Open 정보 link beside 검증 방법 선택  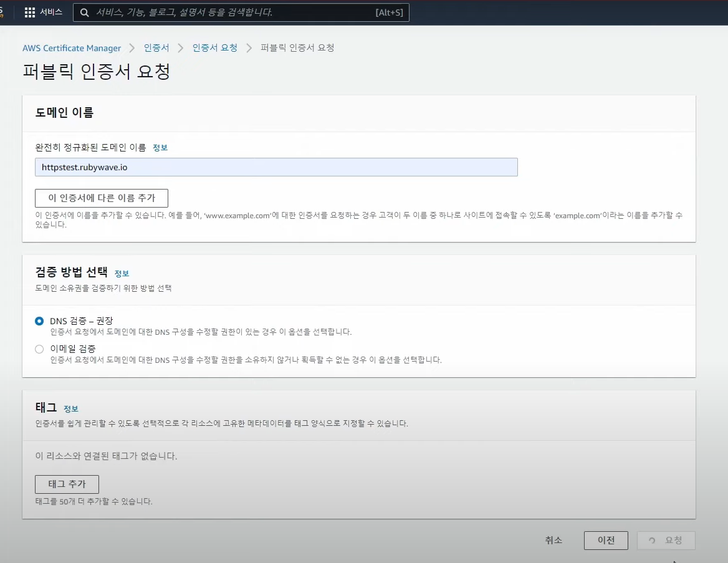(122, 274)
